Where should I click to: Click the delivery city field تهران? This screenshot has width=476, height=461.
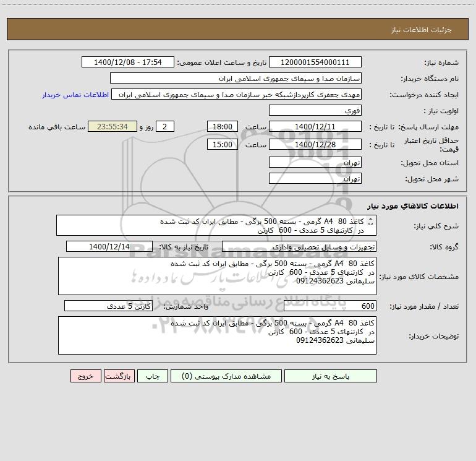315,178
